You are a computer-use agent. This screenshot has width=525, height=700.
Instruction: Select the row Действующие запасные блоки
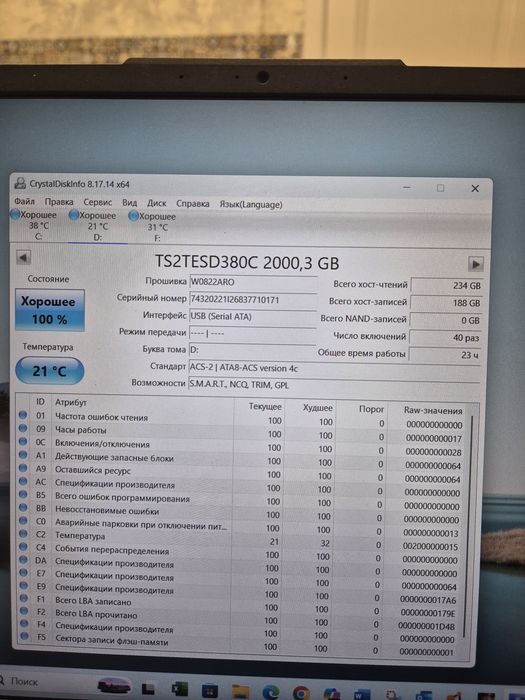[242, 460]
